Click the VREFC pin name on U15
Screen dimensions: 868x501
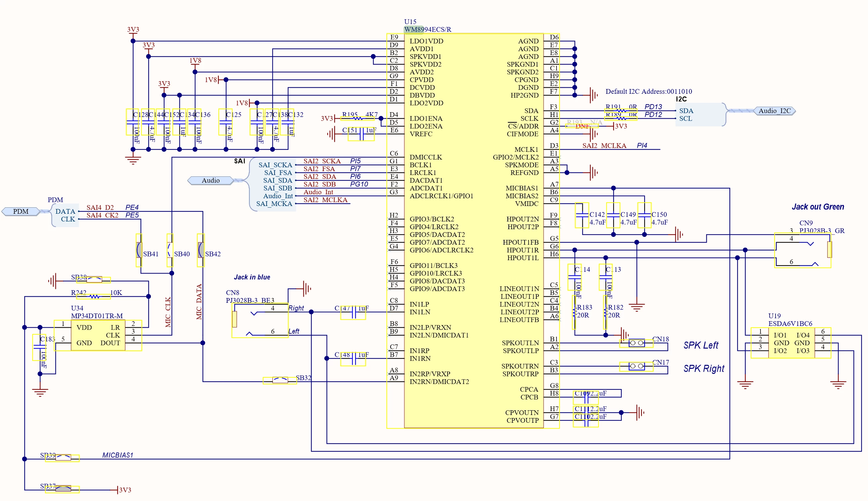coord(421,134)
